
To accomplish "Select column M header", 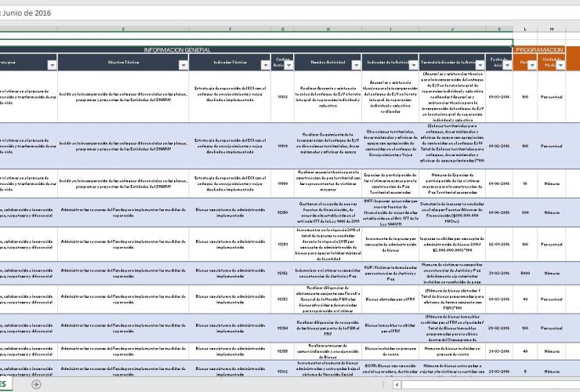I will pyautogui.click(x=552, y=29).
